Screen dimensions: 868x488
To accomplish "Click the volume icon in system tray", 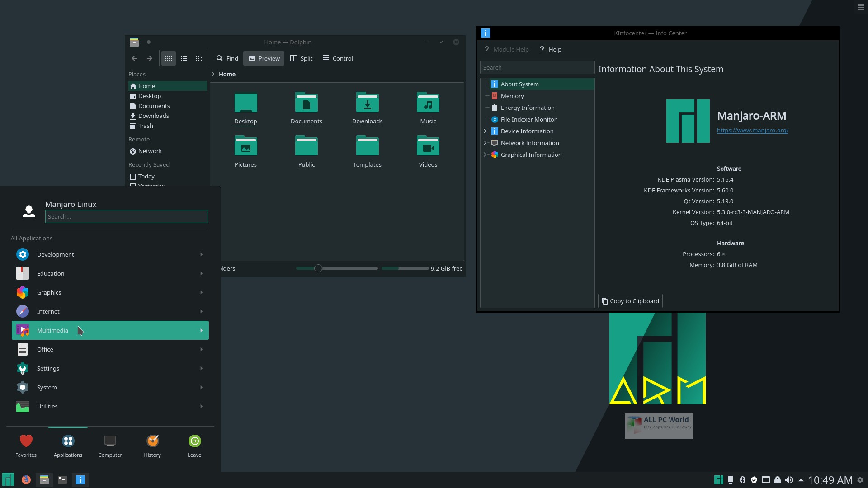I will (x=789, y=480).
